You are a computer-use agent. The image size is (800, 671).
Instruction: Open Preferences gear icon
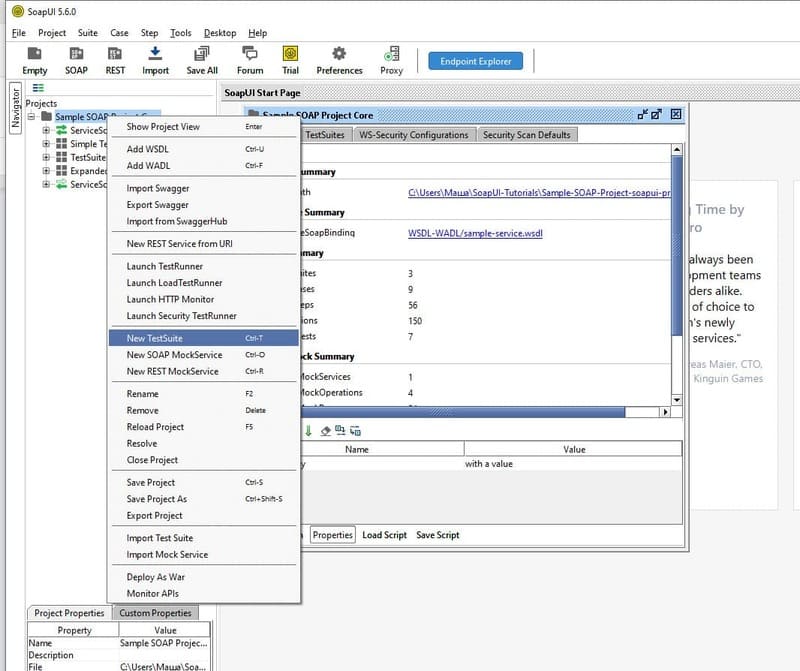tap(339, 55)
